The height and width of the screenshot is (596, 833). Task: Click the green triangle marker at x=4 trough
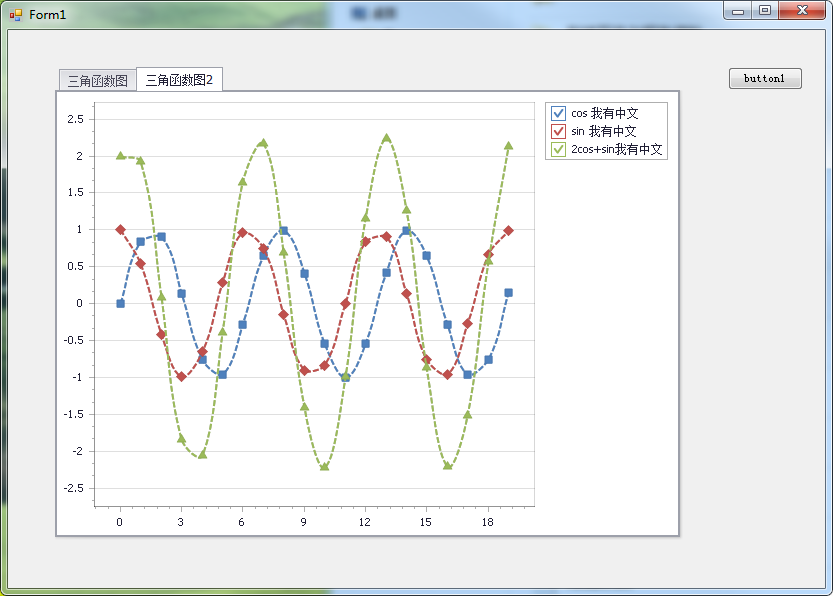click(x=202, y=454)
